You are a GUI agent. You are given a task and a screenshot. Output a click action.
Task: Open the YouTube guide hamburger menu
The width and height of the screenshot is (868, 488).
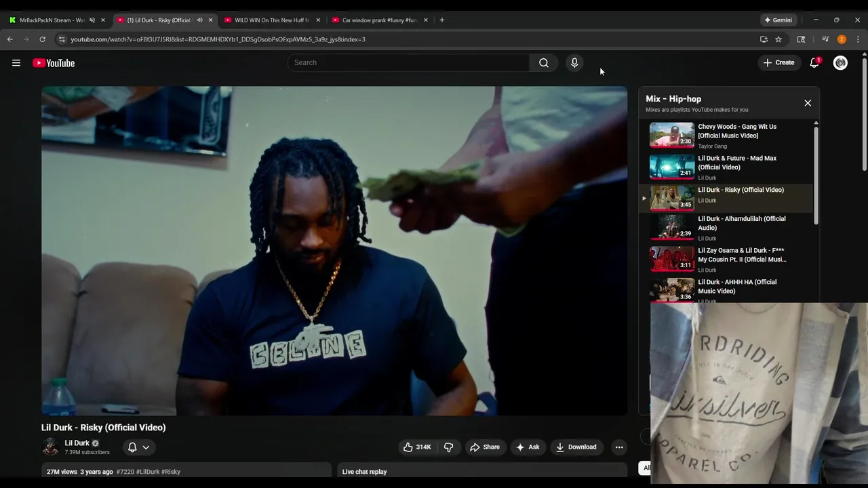[16, 63]
